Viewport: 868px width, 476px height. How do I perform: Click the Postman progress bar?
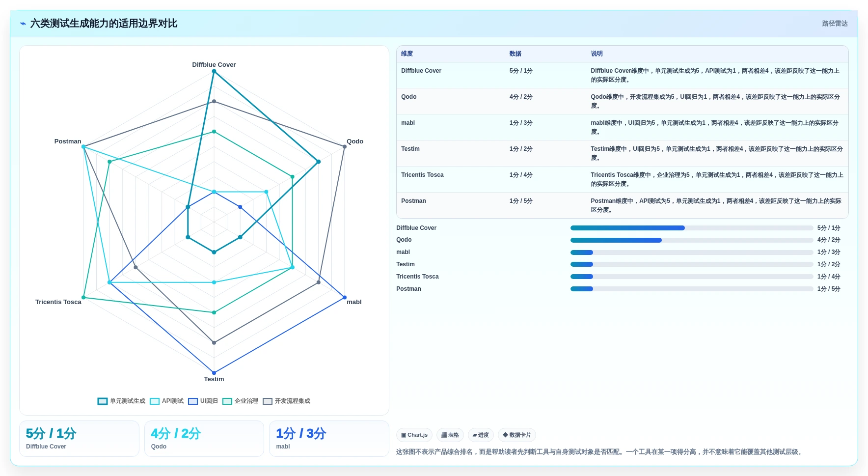[x=692, y=289]
